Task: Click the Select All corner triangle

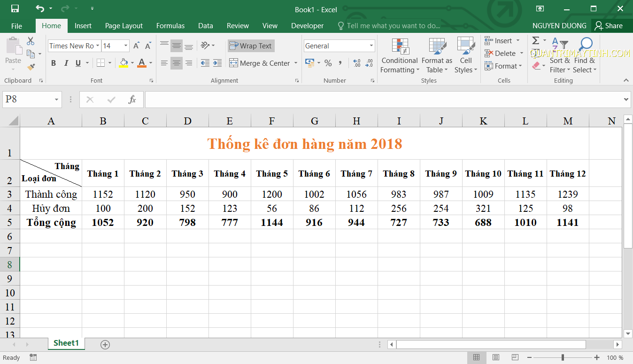Action: click(13, 121)
